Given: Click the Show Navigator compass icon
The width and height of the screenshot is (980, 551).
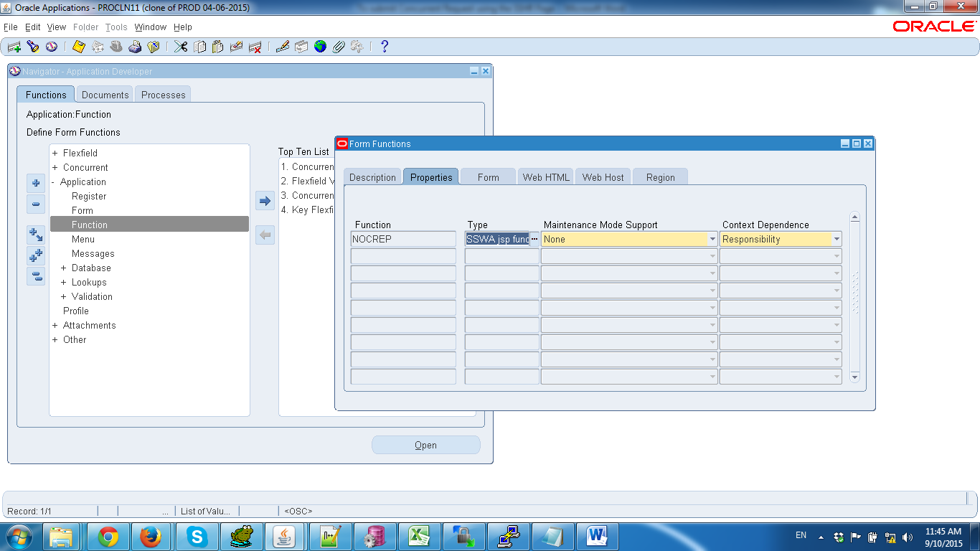Looking at the screenshot, I should click(51, 47).
